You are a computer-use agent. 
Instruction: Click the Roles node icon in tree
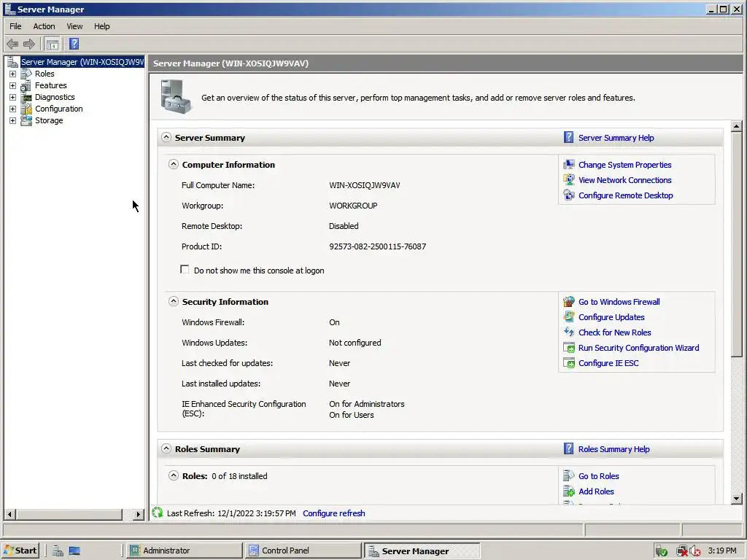point(26,74)
